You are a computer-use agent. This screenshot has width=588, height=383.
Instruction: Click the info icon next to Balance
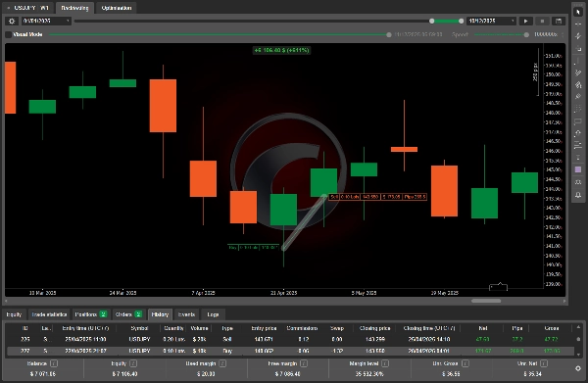[x=54, y=363]
